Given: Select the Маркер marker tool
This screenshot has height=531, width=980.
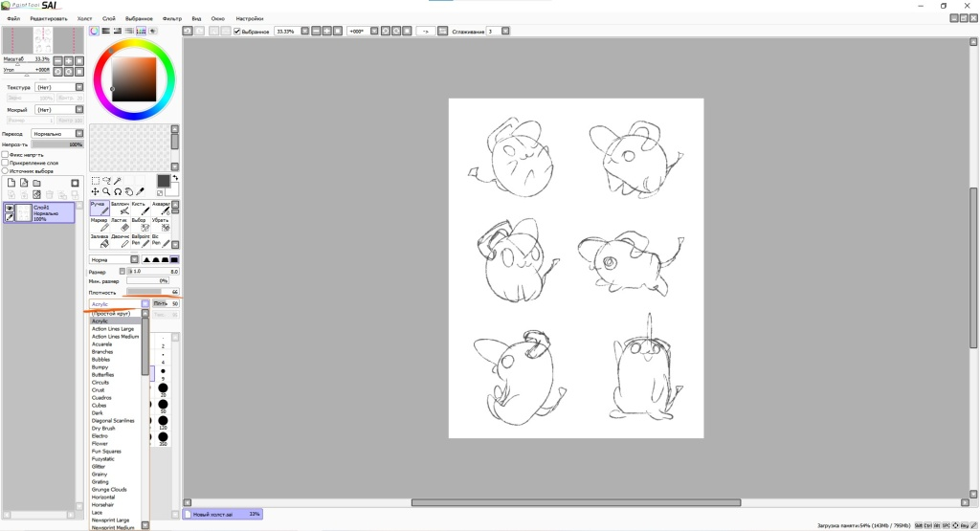Looking at the screenshot, I should [100, 224].
